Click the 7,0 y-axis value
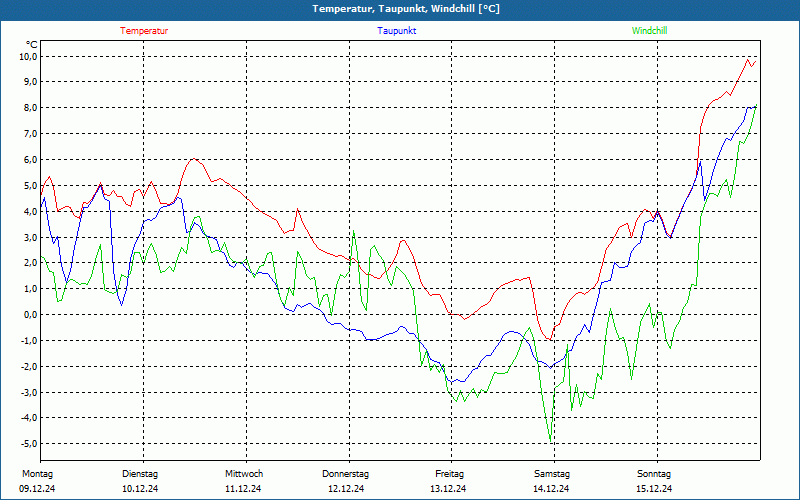 [30, 134]
